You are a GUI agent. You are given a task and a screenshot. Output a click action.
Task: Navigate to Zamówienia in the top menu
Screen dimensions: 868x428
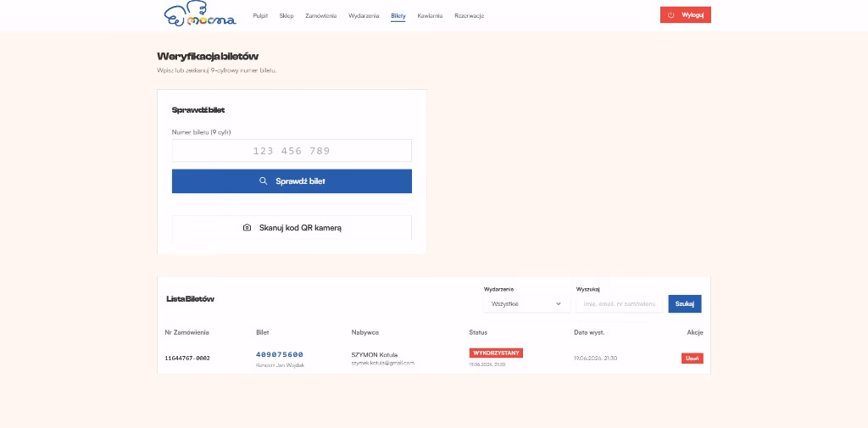[320, 16]
